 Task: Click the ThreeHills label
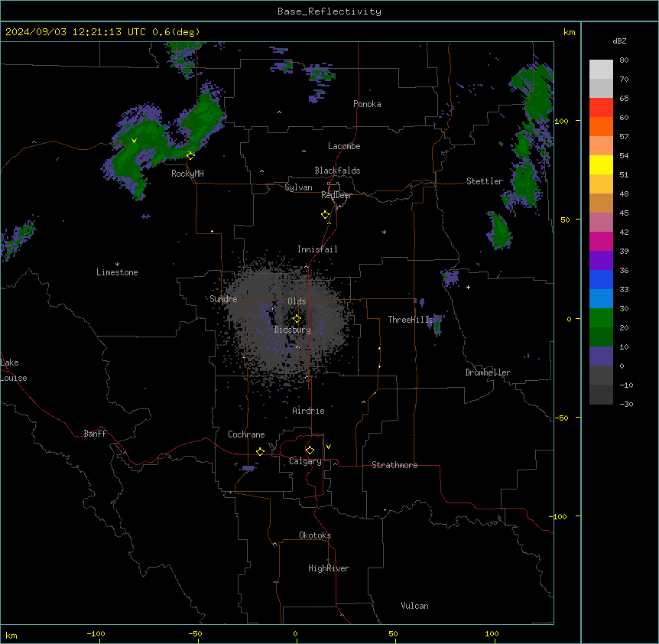click(411, 320)
